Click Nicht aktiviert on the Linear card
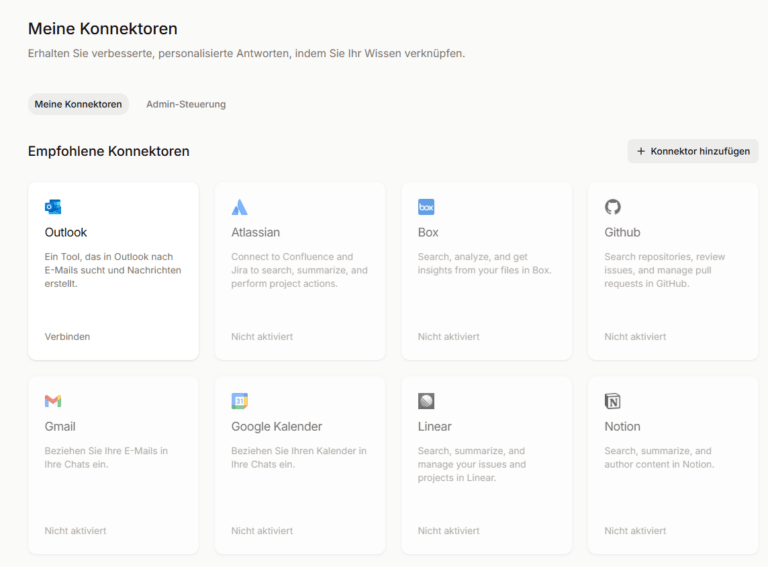This screenshot has height=567, width=768. [449, 531]
